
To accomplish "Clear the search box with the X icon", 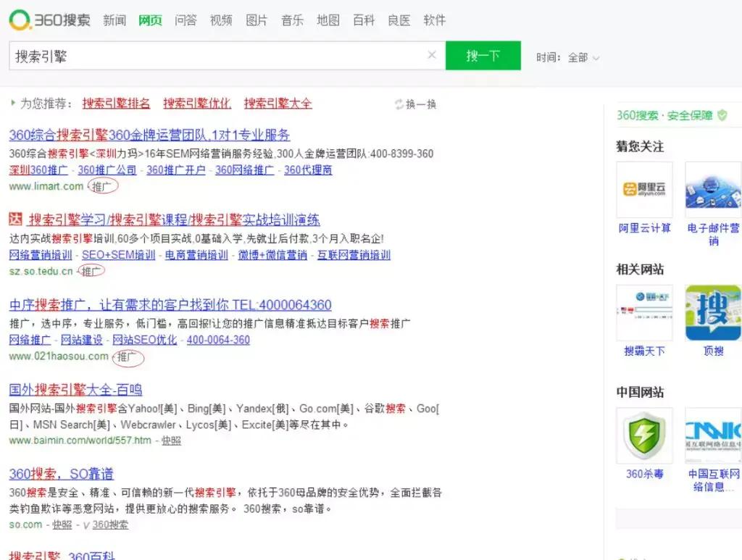I will pyautogui.click(x=432, y=55).
